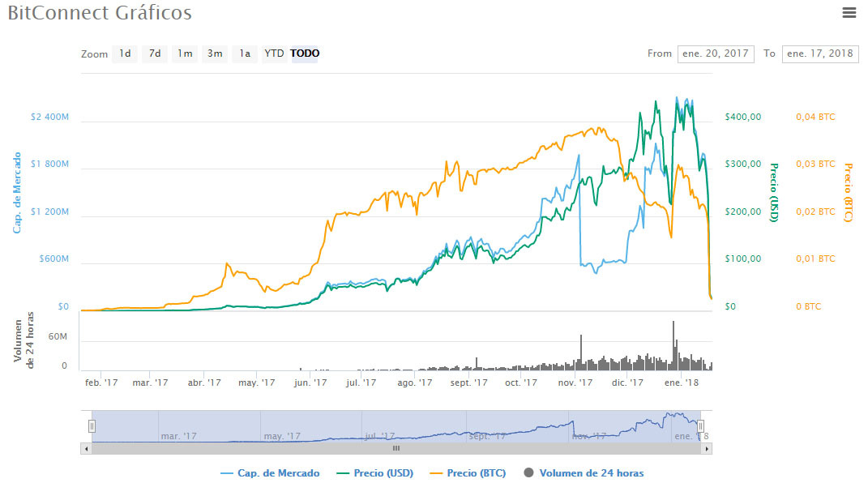
Task: Click the scrollbar's left arrow
Action: click(86, 448)
